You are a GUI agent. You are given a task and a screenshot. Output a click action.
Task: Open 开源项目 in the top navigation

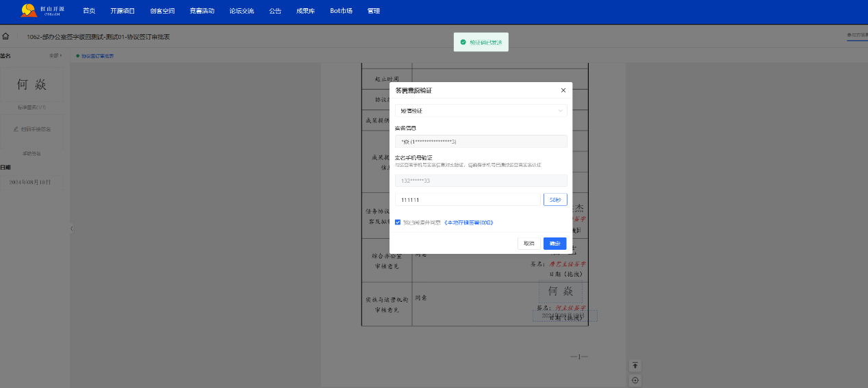tap(123, 11)
